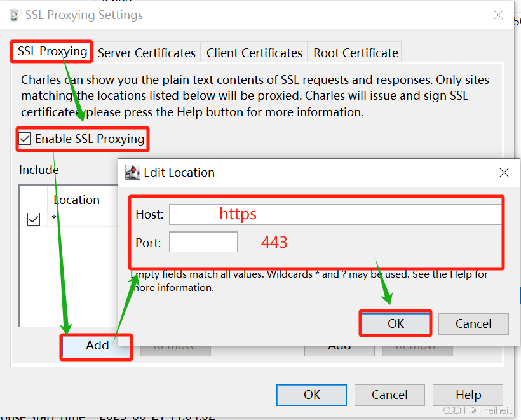Click the Port input field
The image size is (521, 420).
pos(203,242)
